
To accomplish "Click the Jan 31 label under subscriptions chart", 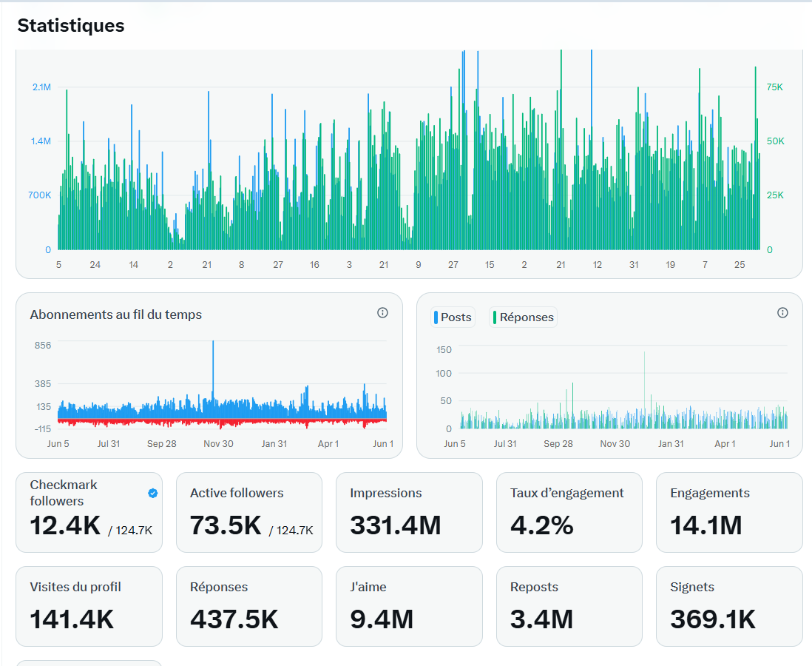I will point(274,444).
